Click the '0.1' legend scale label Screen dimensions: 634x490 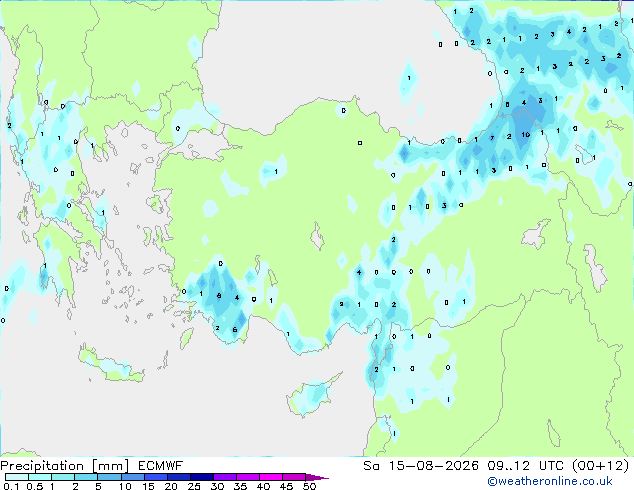point(11,486)
